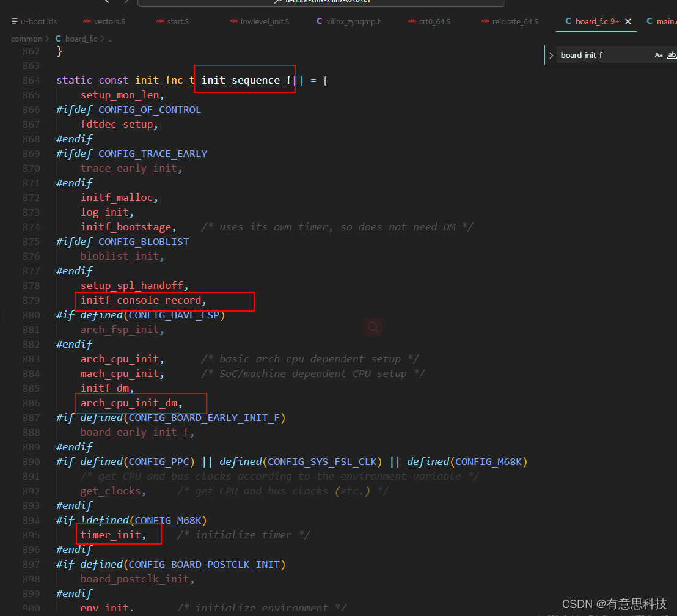The height and width of the screenshot is (616, 677).
Task: Click the navigate forward arrow
Action: (126, 3)
